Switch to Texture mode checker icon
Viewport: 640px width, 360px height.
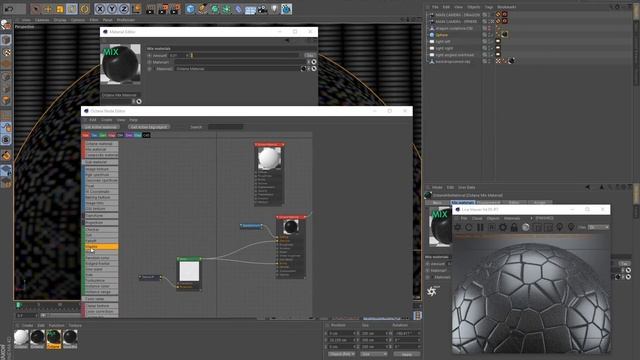coord(6,52)
